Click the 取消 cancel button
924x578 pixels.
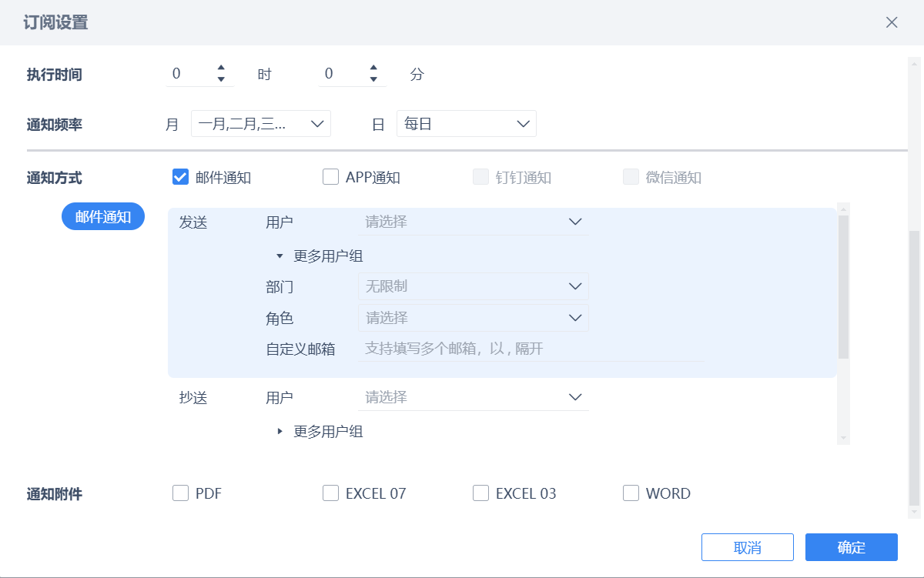(747, 547)
